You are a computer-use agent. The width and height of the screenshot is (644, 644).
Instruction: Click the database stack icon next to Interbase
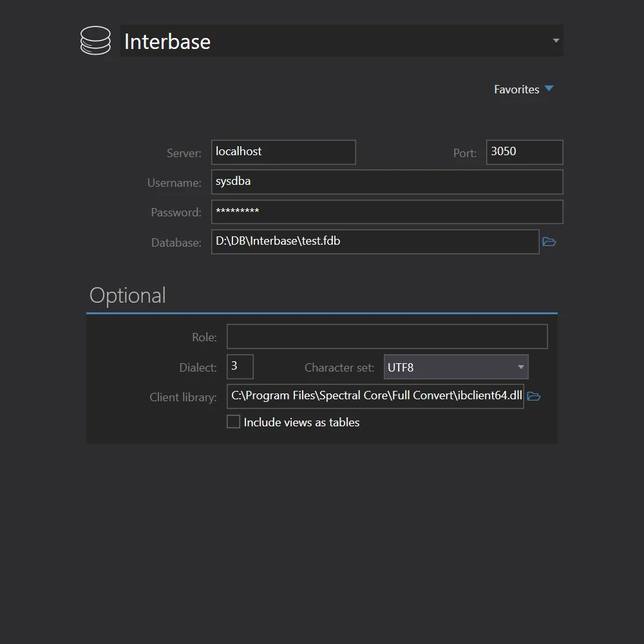pyautogui.click(x=95, y=40)
